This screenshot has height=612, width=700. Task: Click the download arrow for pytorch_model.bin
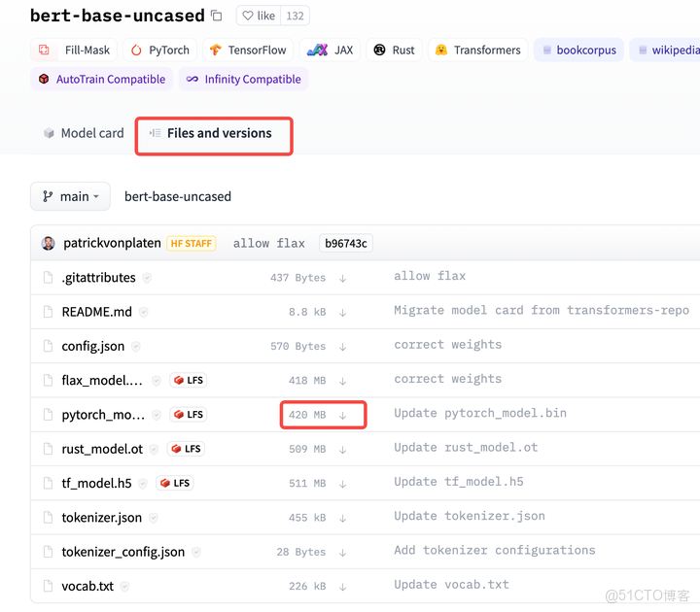coord(343,415)
